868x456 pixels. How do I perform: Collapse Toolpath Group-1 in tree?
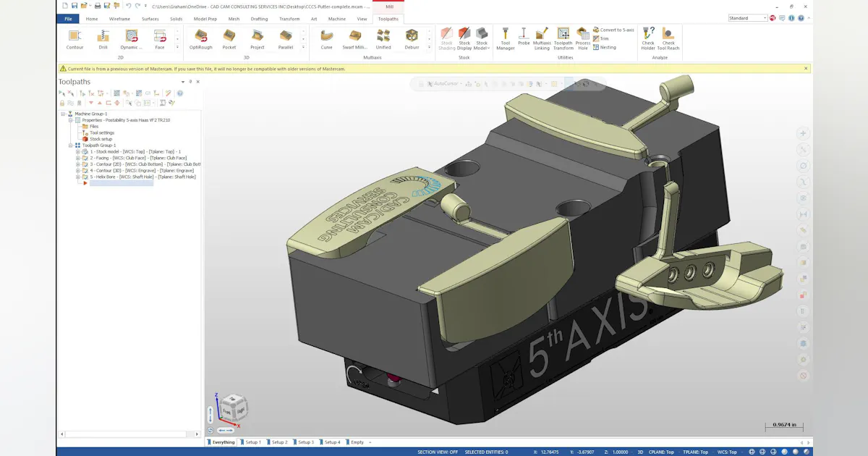[x=71, y=145]
